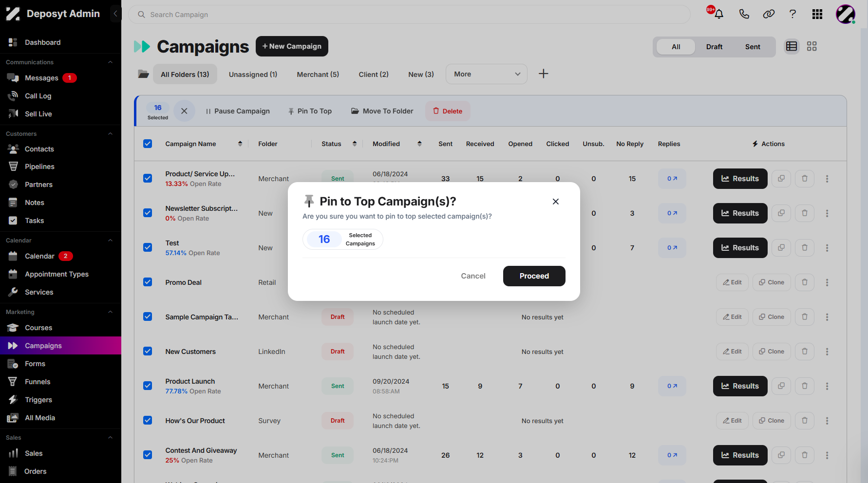Image resolution: width=868 pixels, height=483 pixels.
Task: Switch to the Sent filter tab
Action: click(x=753, y=47)
